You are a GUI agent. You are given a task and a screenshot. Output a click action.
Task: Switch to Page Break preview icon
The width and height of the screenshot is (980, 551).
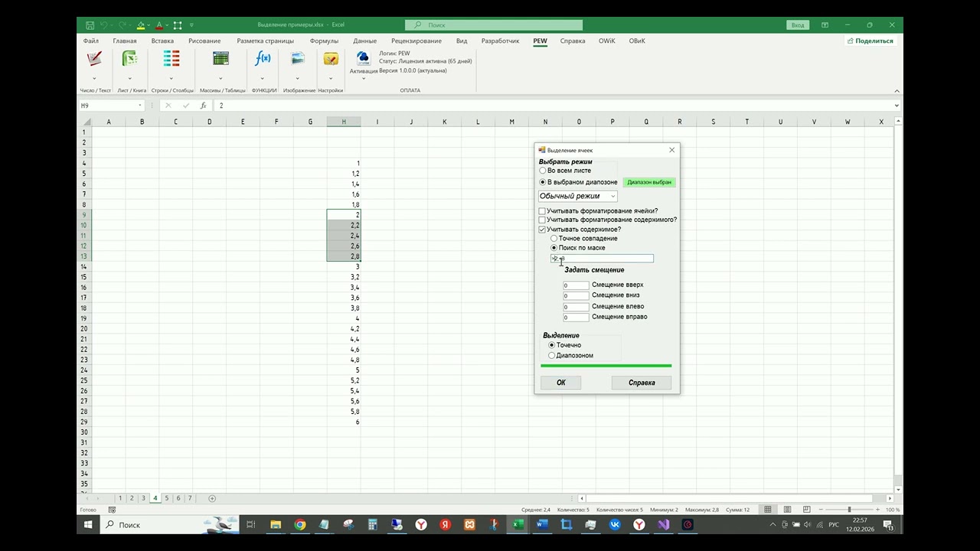click(806, 510)
